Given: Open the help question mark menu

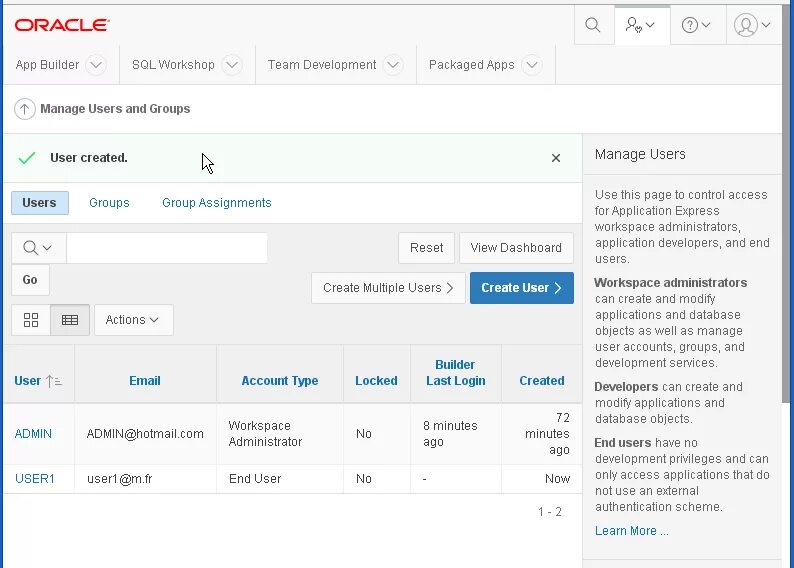Looking at the screenshot, I should tap(696, 25).
